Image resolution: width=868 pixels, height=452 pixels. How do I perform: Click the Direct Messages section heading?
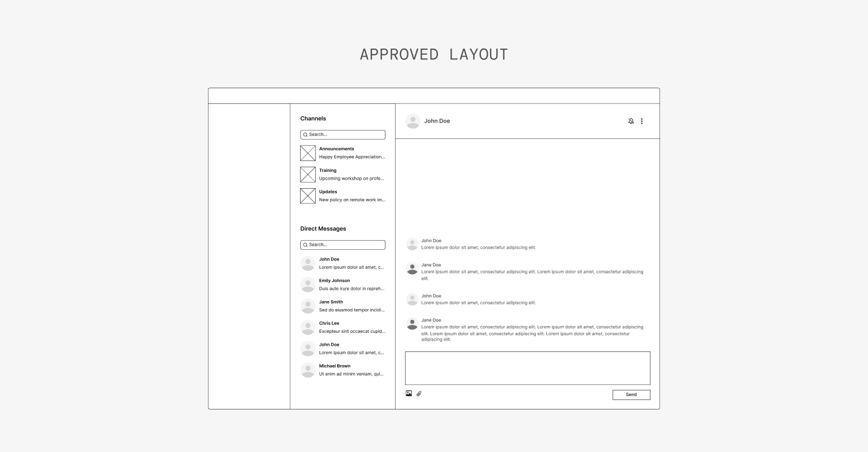point(323,229)
